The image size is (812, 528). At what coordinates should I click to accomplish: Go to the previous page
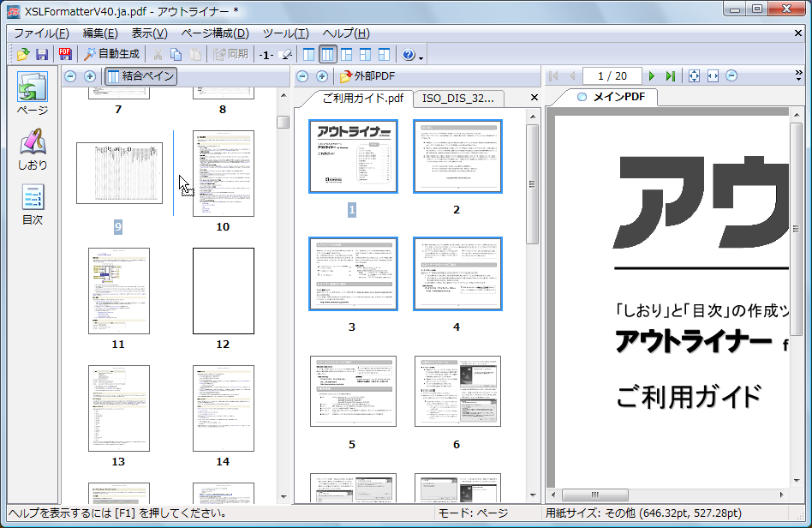[571, 76]
